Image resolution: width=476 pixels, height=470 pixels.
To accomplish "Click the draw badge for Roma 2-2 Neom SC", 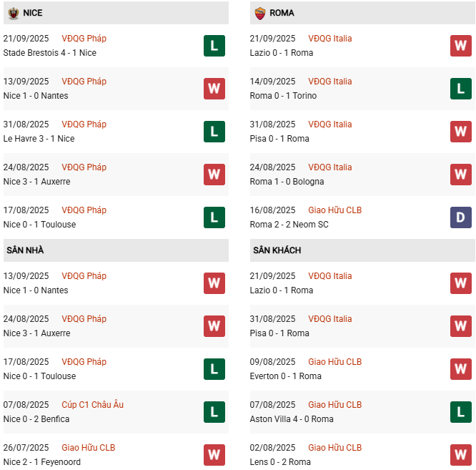I will point(460,217).
